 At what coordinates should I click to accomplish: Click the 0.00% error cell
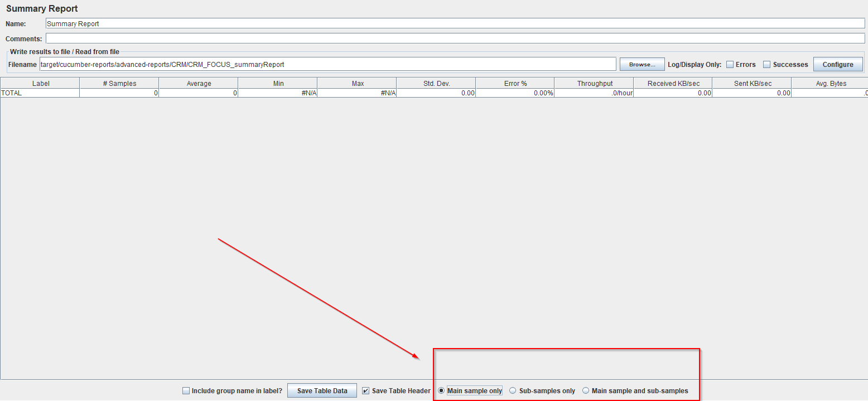[x=515, y=93]
